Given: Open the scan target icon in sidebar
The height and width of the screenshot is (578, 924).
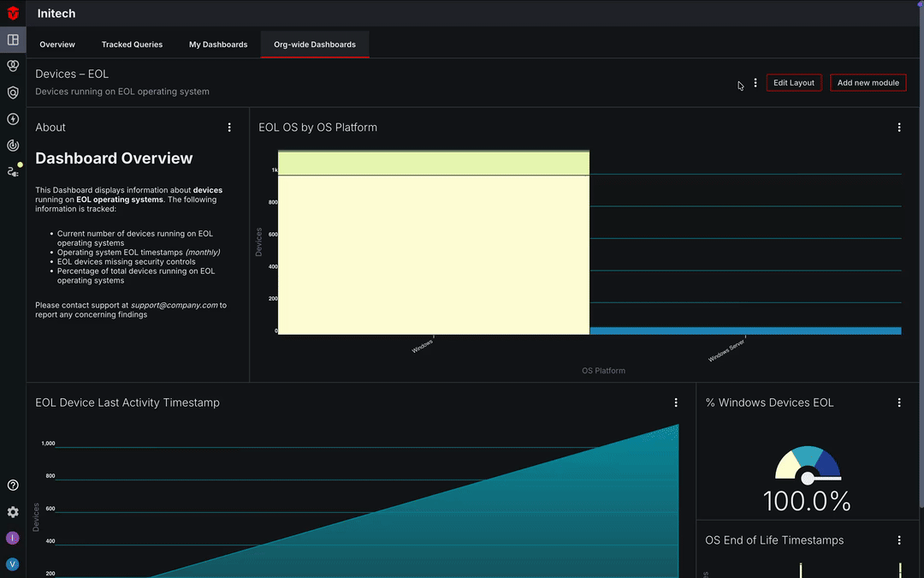Looking at the screenshot, I should click(x=12, y=145).
